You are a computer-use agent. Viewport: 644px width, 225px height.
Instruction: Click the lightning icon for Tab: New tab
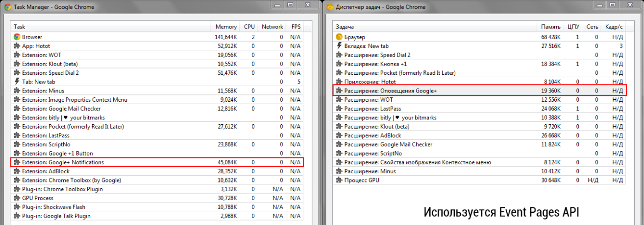pos(17,82)
